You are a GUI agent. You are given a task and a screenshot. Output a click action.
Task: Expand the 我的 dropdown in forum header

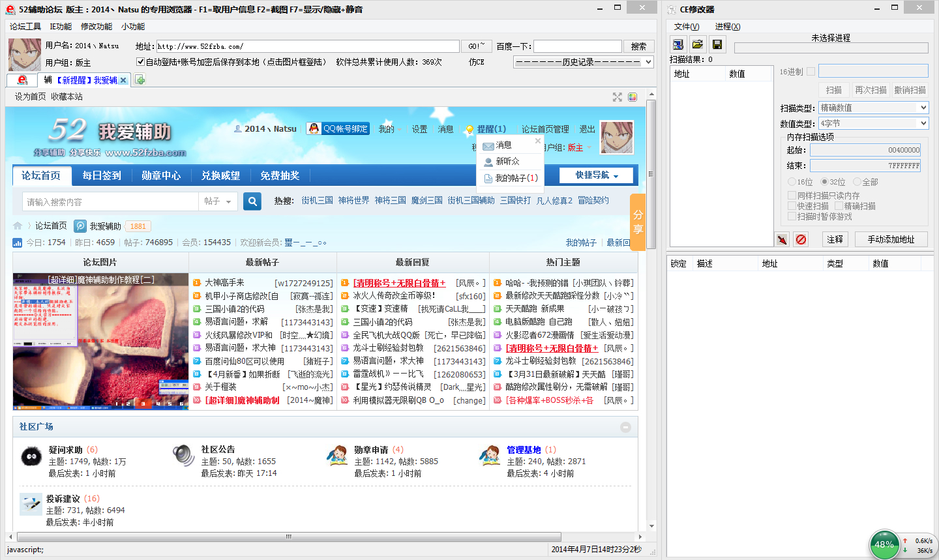coord(390,129)
